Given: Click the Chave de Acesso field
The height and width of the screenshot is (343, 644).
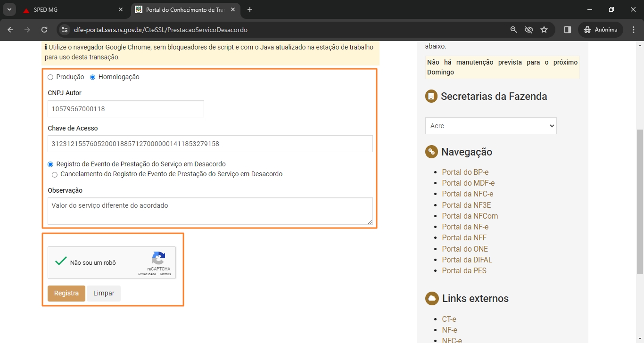Looking at the screenshot, I should 210,144.
